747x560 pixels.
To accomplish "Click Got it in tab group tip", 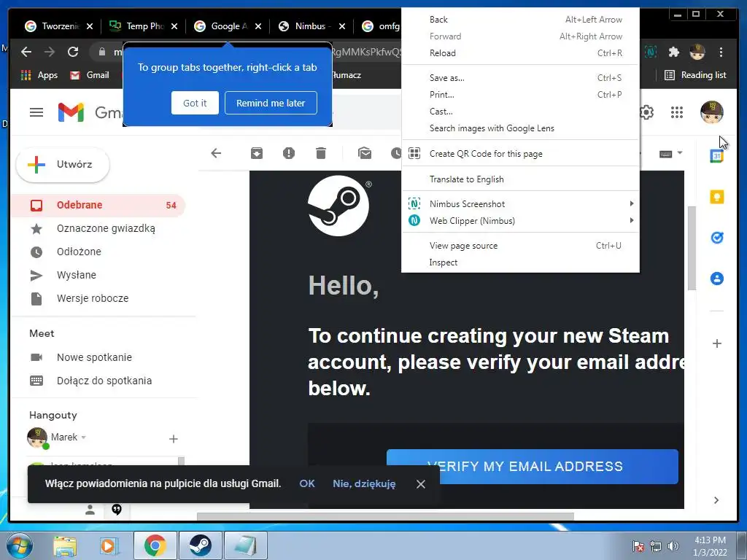I will tap(195, 103).
